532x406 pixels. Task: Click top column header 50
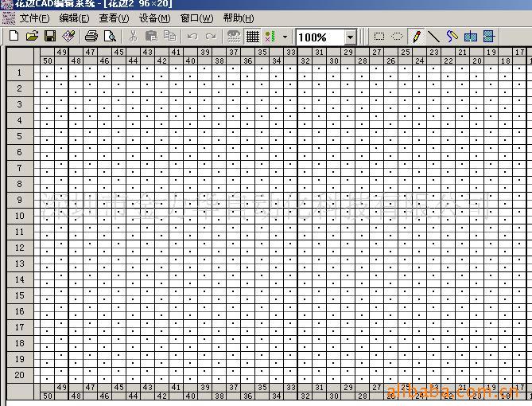click(48, 61)
